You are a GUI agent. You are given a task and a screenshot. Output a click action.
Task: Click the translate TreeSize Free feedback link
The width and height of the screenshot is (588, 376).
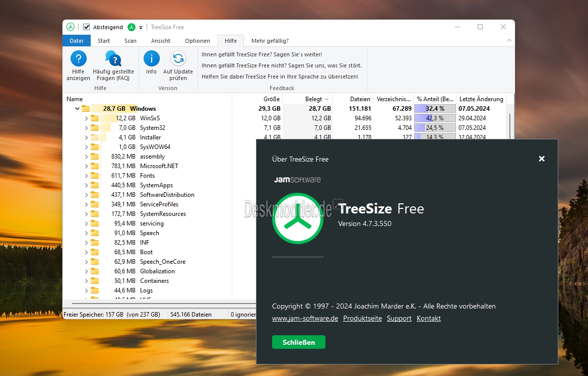coord(280,77)
